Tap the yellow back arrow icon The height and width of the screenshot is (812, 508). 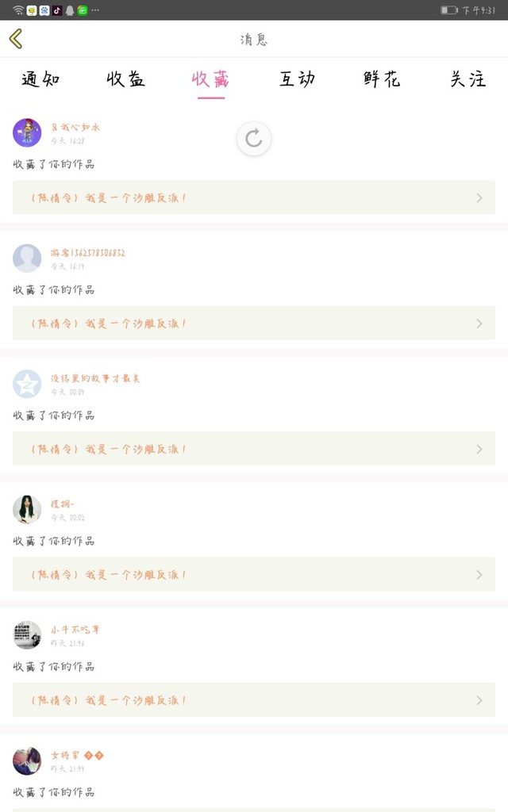(x=16, y=39)
